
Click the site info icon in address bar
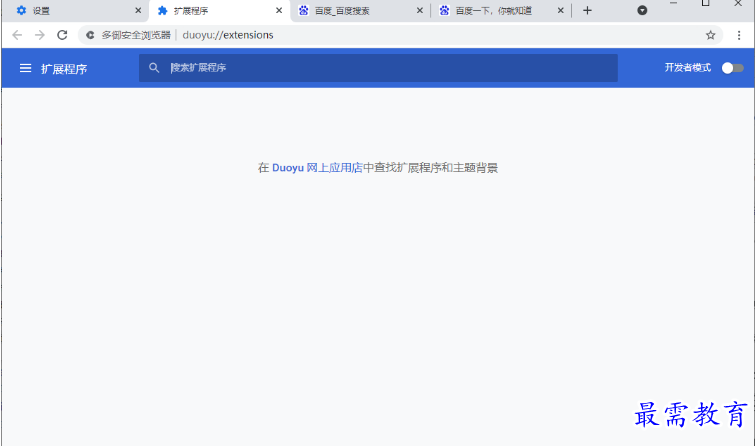click(90, 35)
